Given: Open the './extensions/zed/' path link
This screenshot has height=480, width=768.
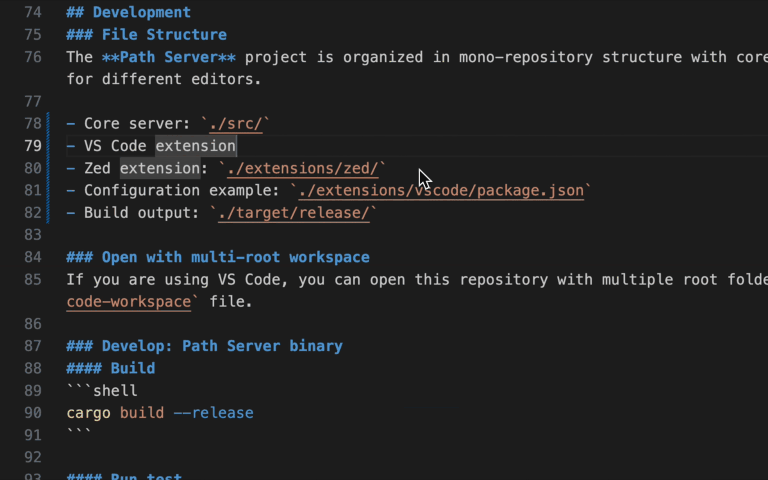Looking at the screenshot, I should [x=302, y=168].
